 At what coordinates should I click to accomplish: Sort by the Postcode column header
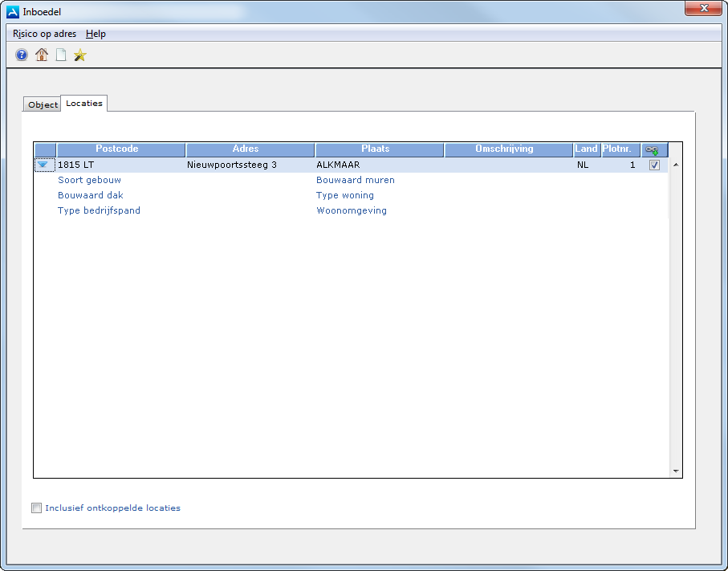tap(120, 149)
